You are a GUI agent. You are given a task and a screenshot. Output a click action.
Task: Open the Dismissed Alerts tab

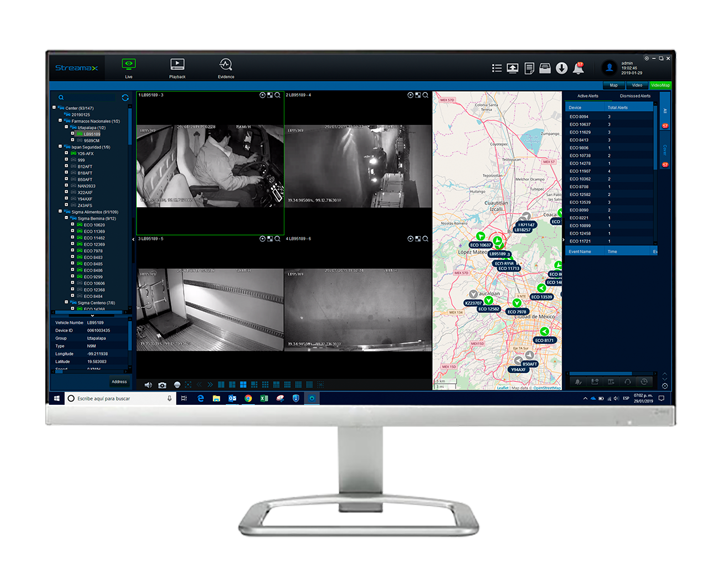point(635,96)
